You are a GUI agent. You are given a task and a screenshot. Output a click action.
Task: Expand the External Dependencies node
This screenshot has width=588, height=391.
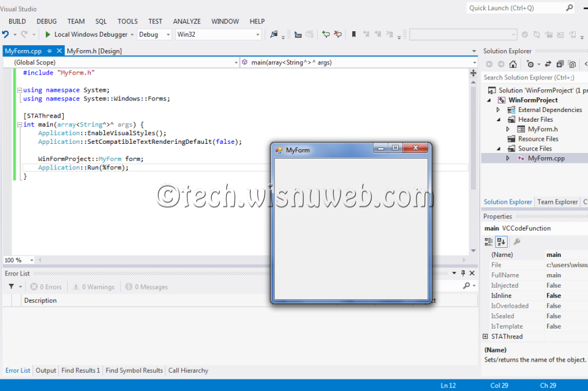pos(497,109)
